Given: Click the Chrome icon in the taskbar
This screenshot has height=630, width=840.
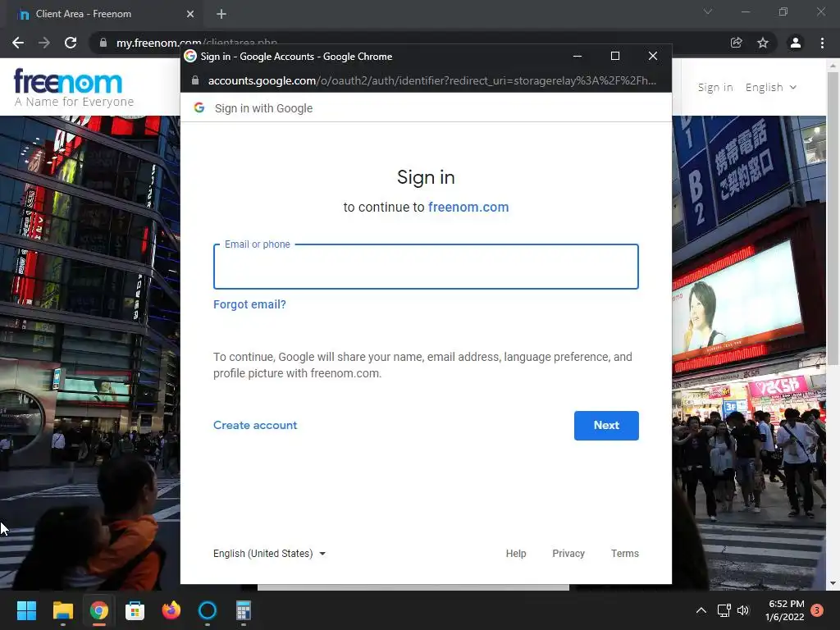Looking at the screenshot, I should click(x=99, y=610).
